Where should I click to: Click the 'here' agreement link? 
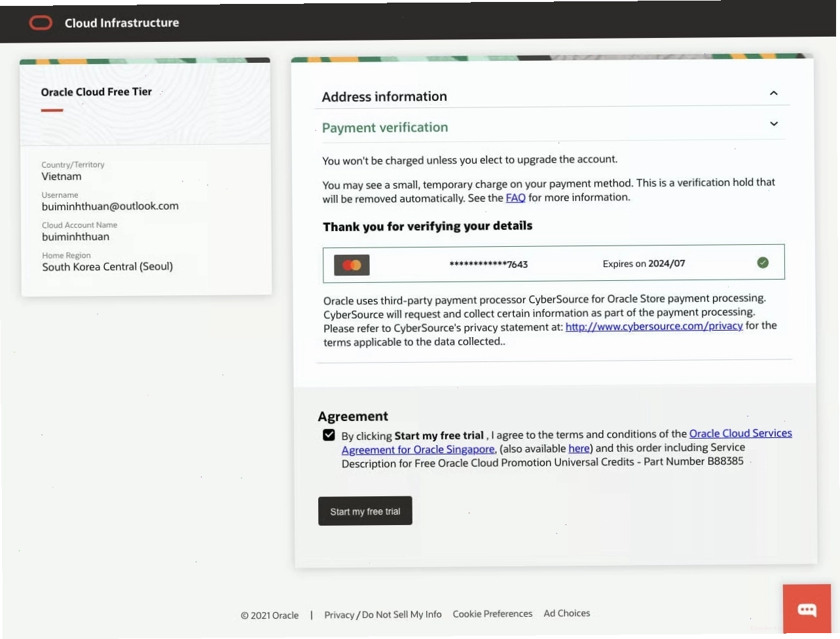579,448
